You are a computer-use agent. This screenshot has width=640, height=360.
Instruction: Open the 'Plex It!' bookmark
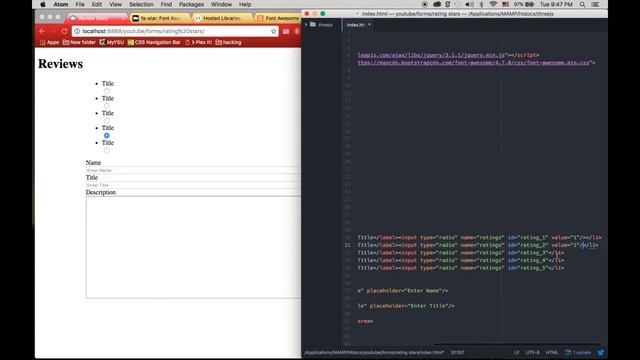pos(198,42)
